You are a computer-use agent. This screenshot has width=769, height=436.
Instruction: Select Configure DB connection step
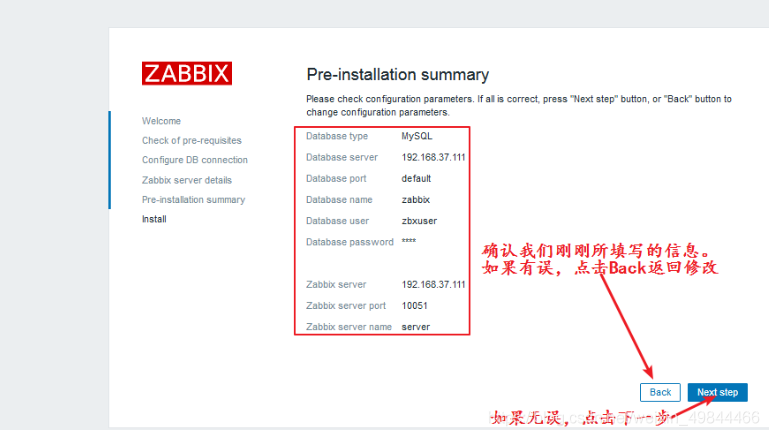tap(195, 160)
